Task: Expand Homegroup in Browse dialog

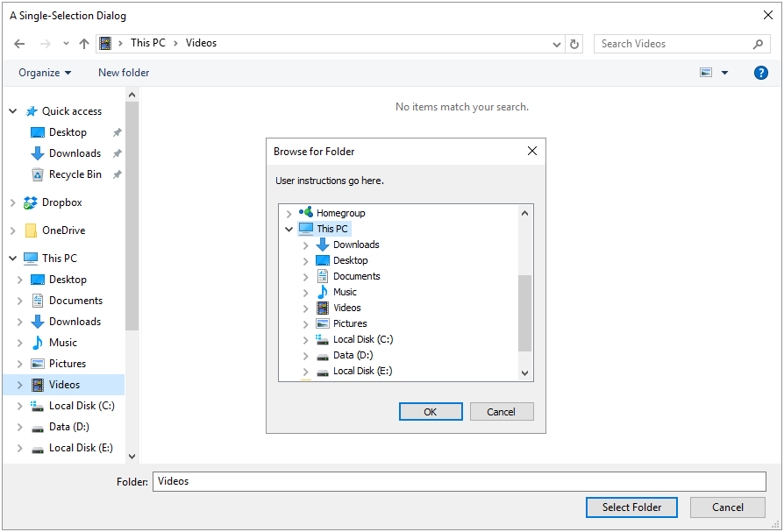Action: [x=289, y=213]
